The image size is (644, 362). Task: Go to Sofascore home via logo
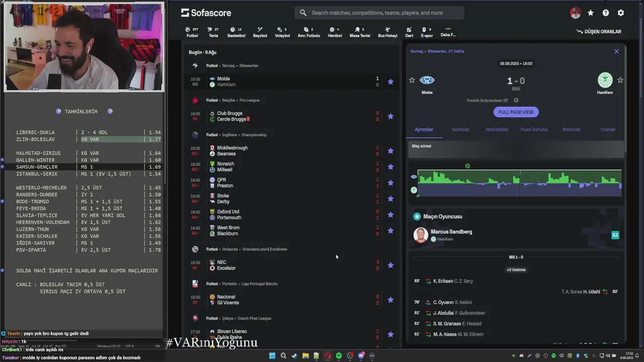click(206, 13)
